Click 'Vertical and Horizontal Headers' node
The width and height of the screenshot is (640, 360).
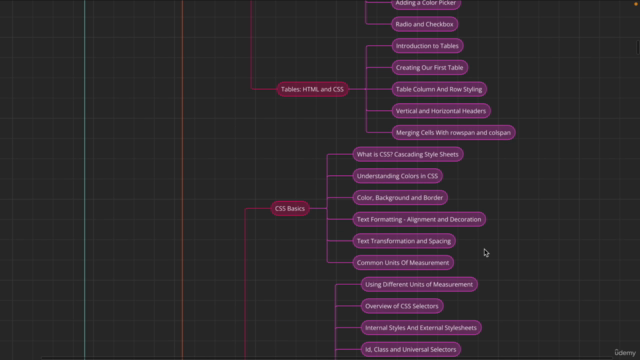click(441, 111)
